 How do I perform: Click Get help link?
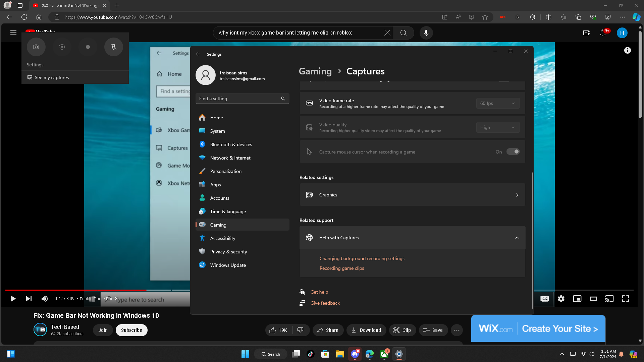(x=319, y=292)
